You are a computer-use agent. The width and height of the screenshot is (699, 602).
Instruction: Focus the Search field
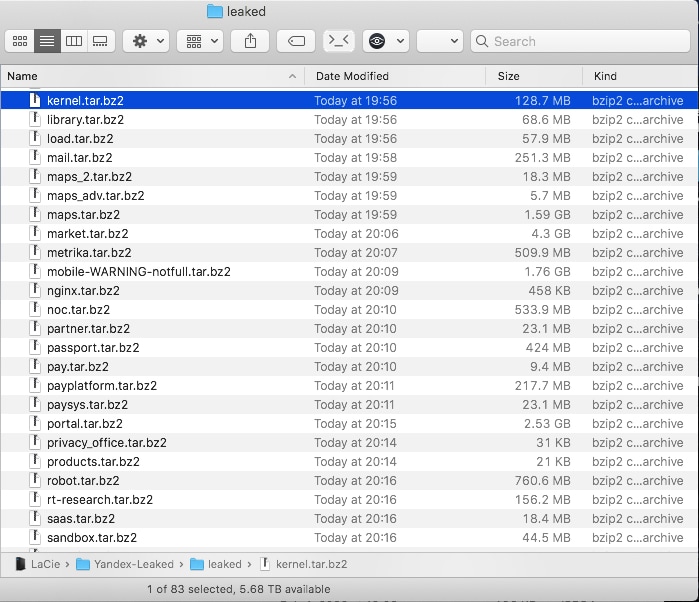(580, 41)
